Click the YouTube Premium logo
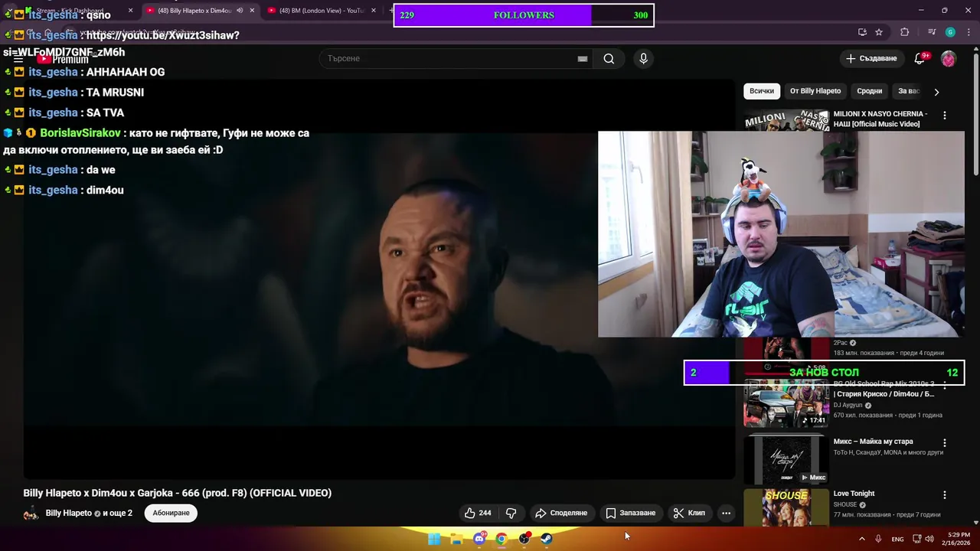 pos(63,59)
